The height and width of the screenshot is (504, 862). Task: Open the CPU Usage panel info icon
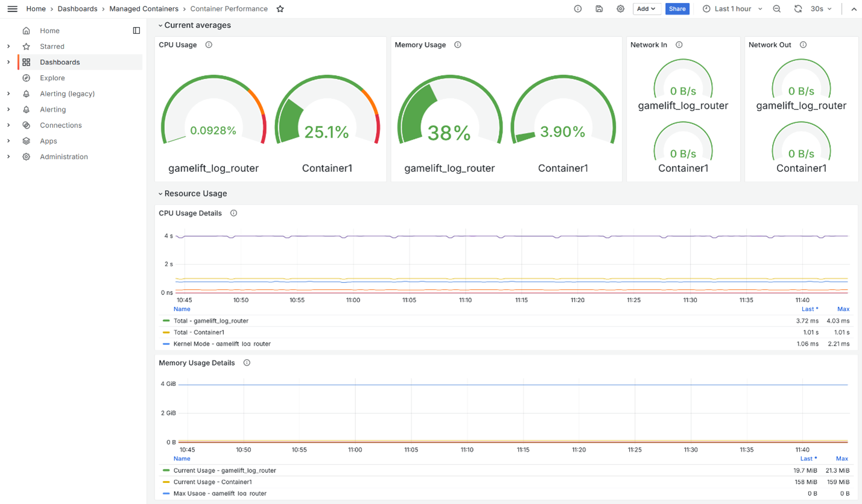coord(208,45)
